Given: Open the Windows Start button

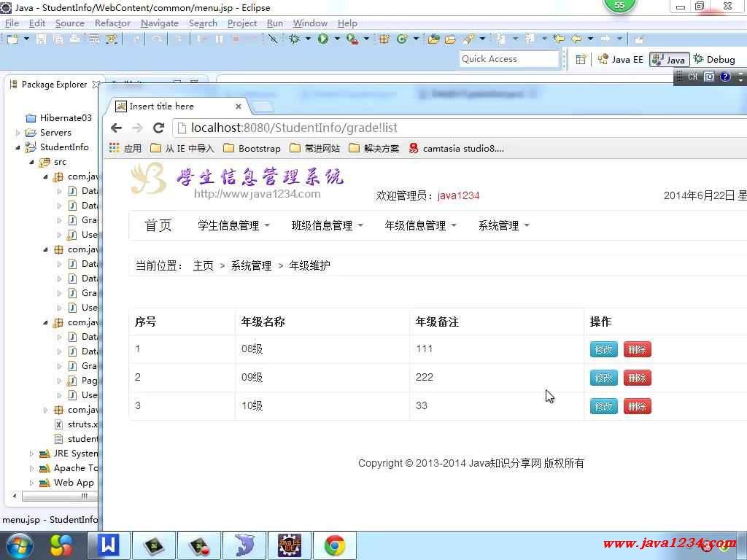Looking at the screenshot, I should [x=19, y=545].
